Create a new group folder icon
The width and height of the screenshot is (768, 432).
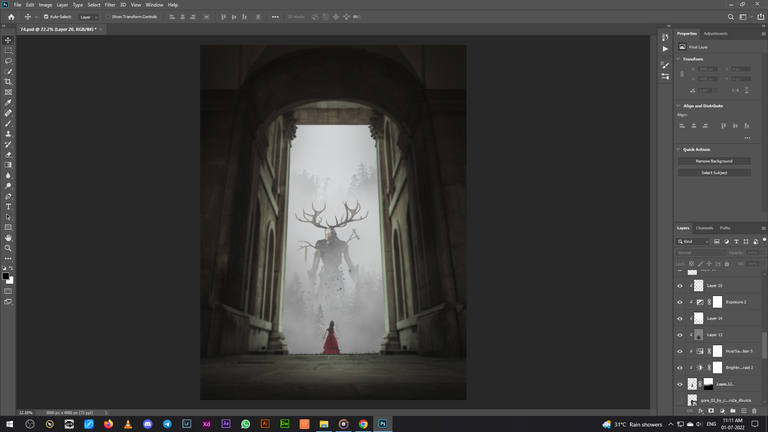click(733, 411)
